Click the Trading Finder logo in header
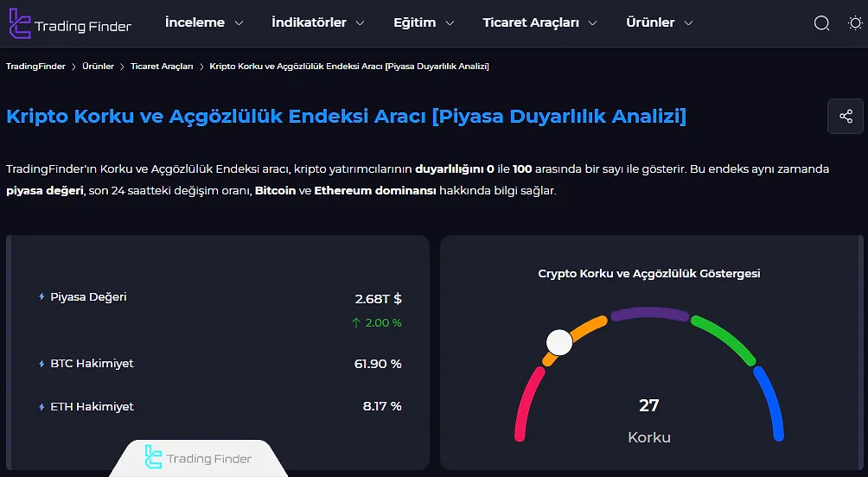This screenshot has width=868, height=477. coord(70,23)
